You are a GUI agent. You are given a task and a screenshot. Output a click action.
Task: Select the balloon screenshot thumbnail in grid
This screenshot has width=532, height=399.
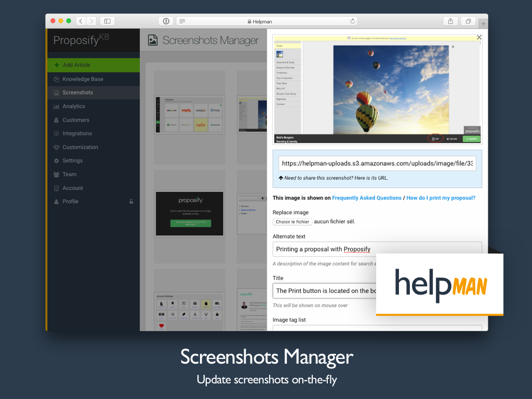click(x=252, y=115)
